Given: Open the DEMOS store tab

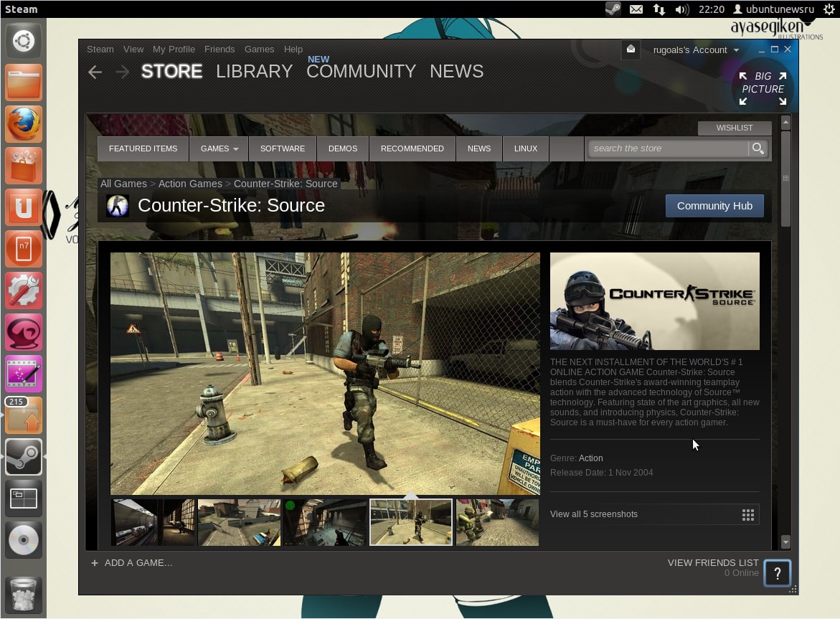Looking at the screenshot, I should [x=343, y=149].
